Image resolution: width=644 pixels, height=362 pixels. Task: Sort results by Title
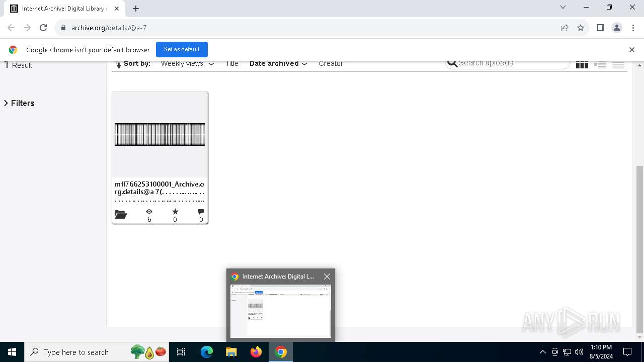tap(232, 63)
